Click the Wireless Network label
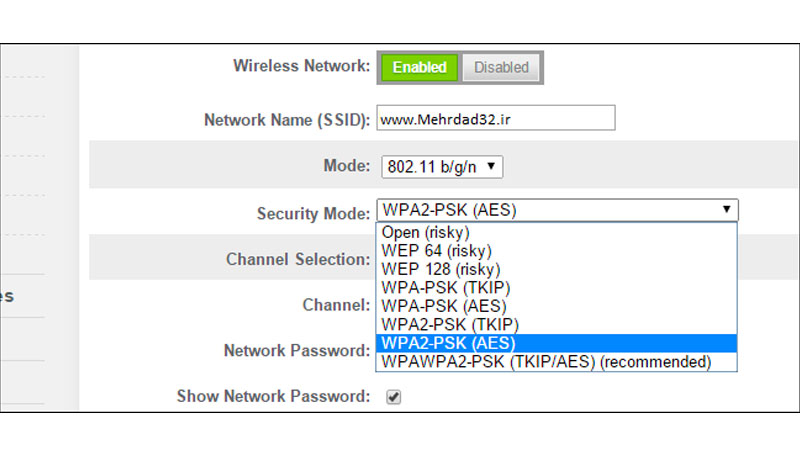Screen dimensions: 800x450 (x=302, y=66)
